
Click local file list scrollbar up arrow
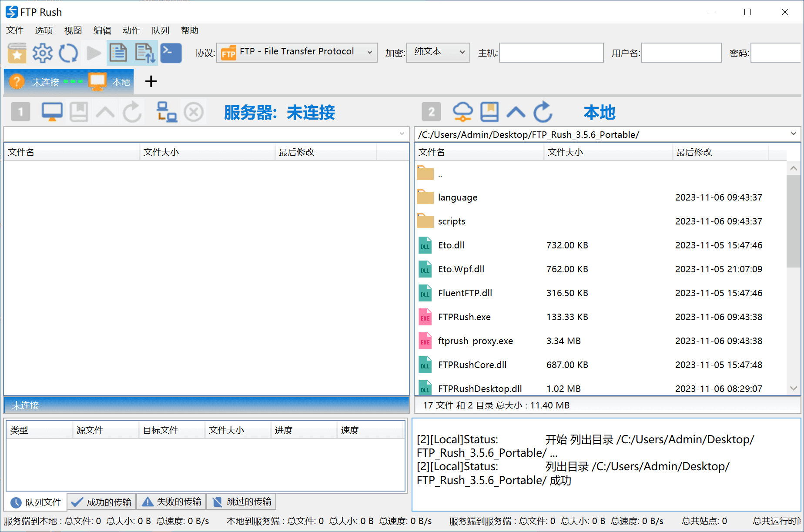(x=794, y=168)
